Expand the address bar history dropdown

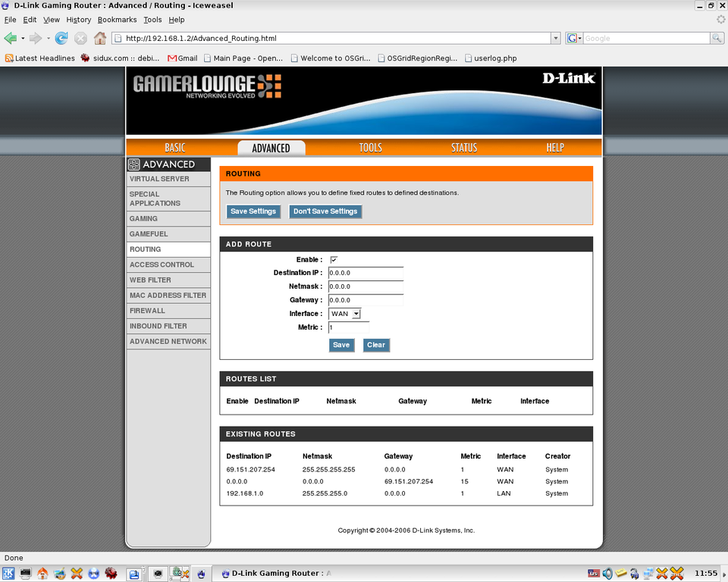coord(556,38)
